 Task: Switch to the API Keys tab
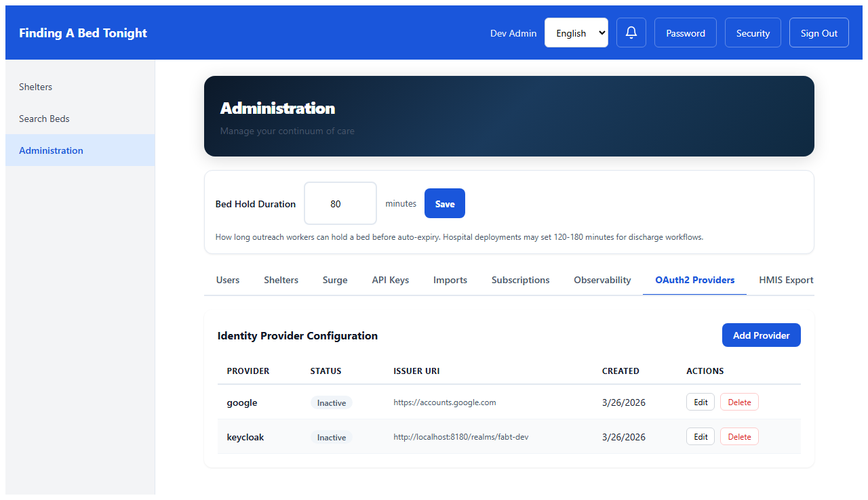pos(390,280)
